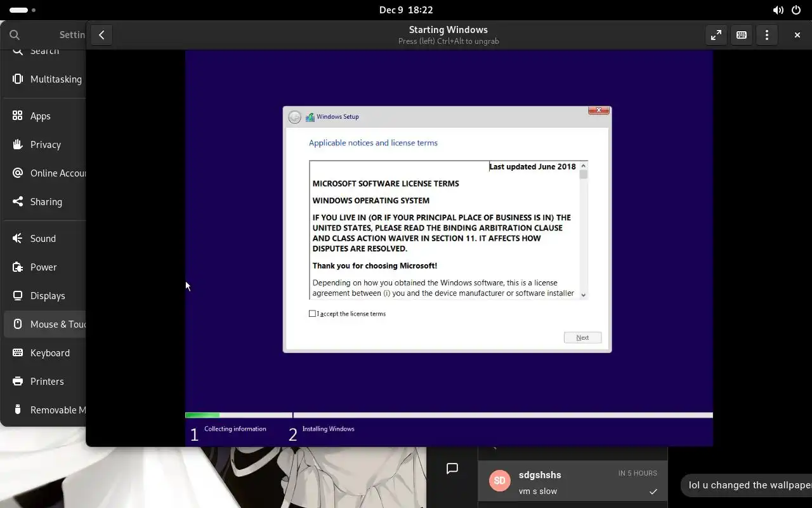The height and width of the screenshot is (508, 812).
Task: Open Privacy in Settings sidebar
Action: [x=44, y=145]
